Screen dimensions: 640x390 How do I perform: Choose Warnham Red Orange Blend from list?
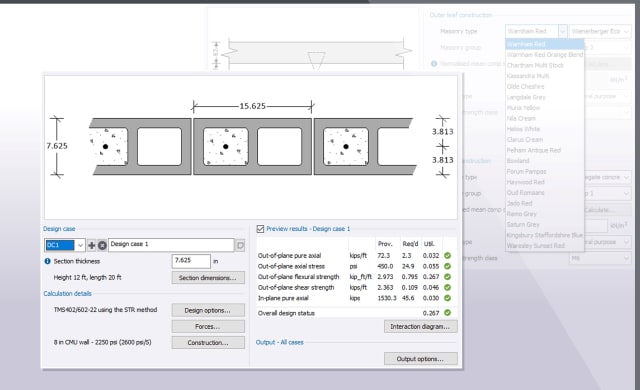(x=544, y=55)
